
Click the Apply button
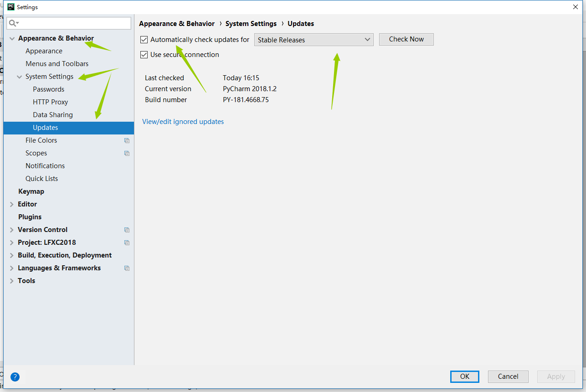click(x=556, y=377)
